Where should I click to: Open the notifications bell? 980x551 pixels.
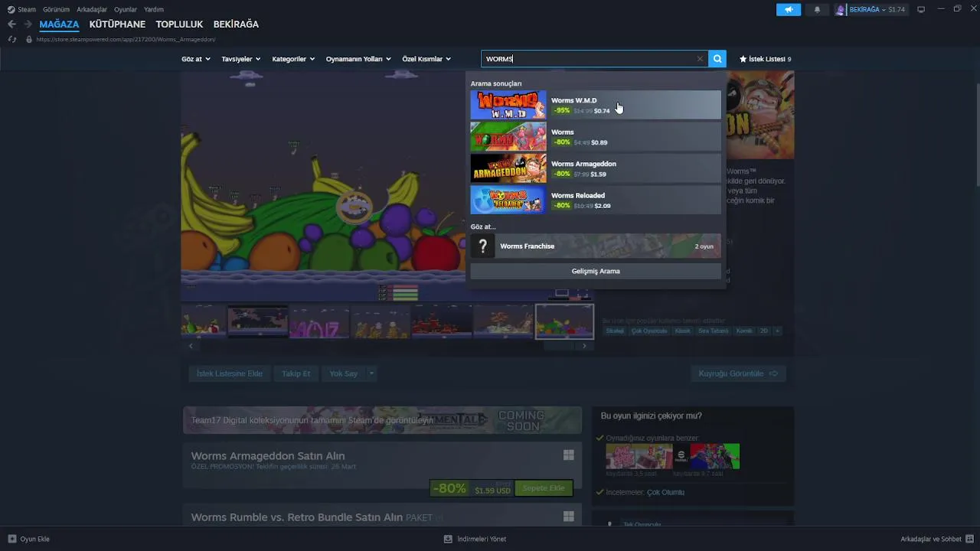[x=817, y=10]
